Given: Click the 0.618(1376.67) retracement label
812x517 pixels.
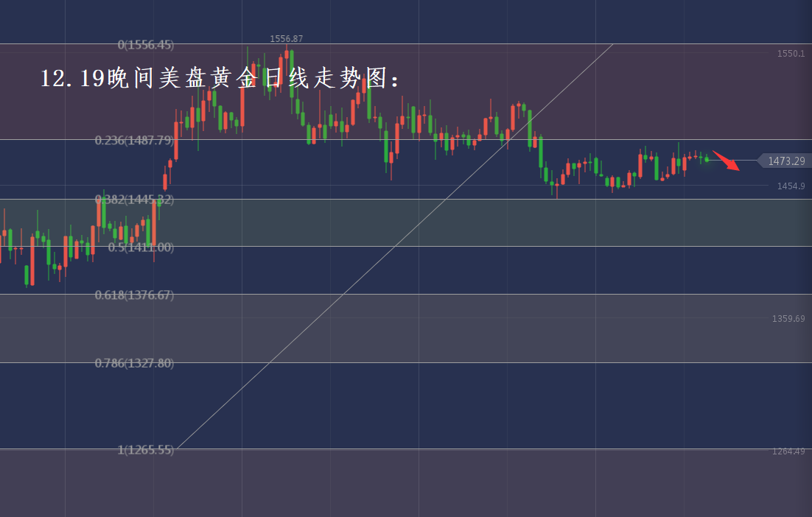Looking at the screenshot, I should click(134, 295).
